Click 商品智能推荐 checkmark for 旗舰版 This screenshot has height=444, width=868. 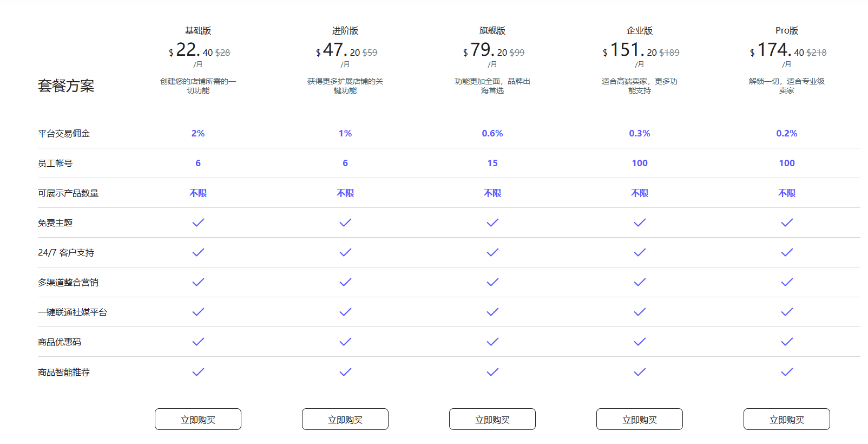point(492,372)
